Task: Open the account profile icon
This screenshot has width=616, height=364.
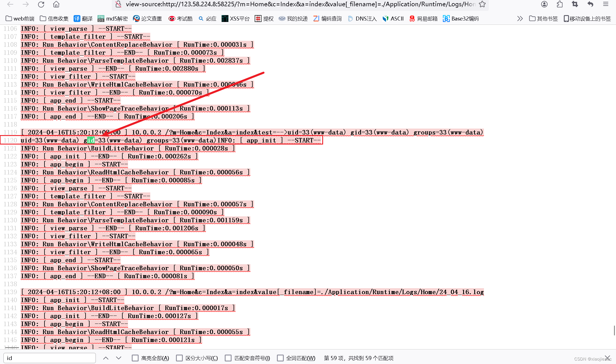Action: click(x=544, y=4)
